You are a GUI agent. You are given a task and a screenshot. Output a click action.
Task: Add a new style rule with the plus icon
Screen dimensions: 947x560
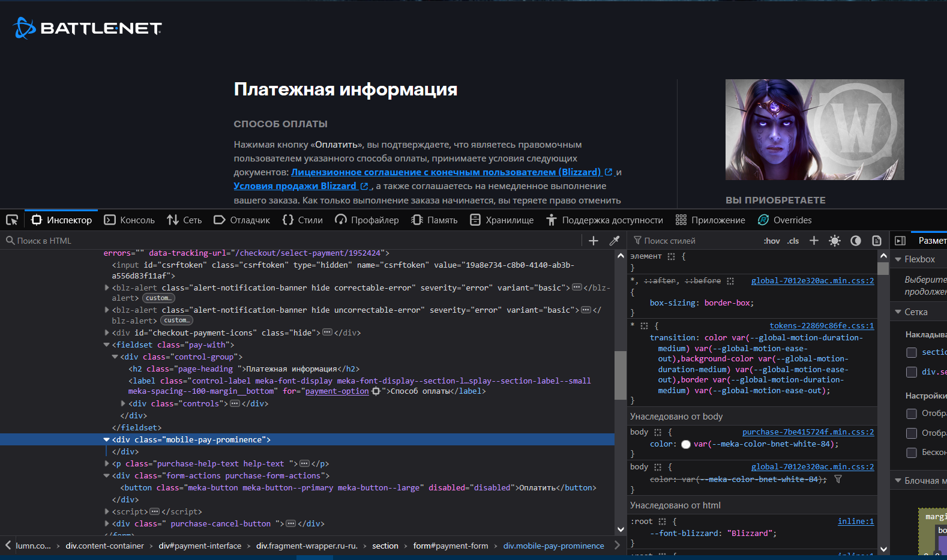tap(814, 241)
